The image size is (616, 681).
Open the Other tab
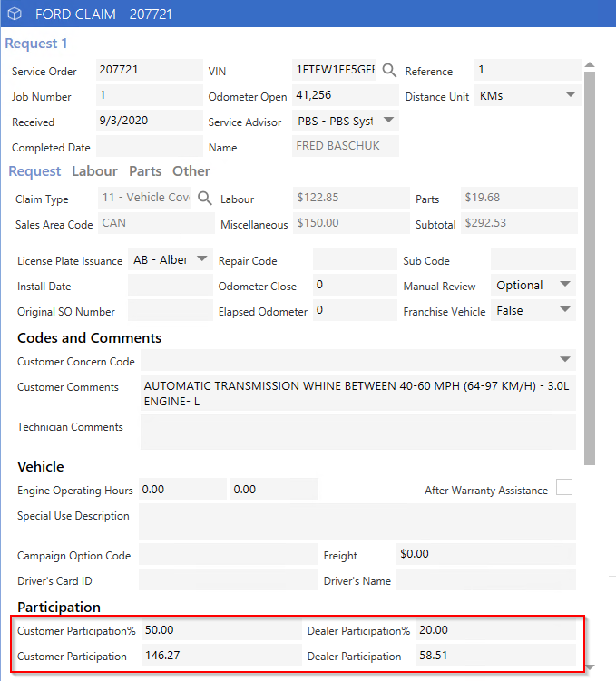(x=191, y=171)
